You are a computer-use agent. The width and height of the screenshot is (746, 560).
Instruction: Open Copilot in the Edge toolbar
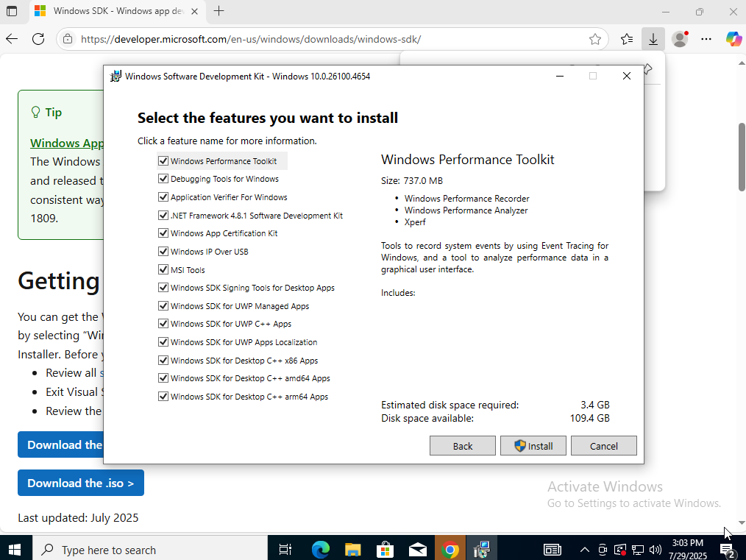[x=733, y=39]
